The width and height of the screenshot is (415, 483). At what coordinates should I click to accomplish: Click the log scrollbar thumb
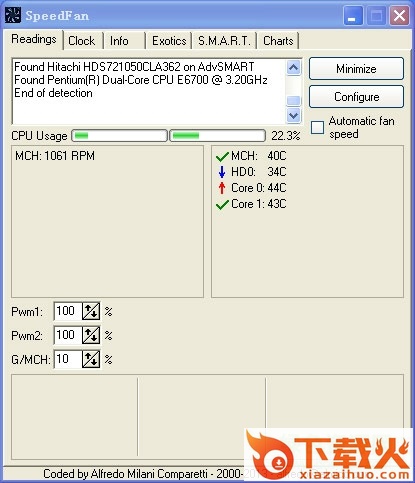click(293, 100)
